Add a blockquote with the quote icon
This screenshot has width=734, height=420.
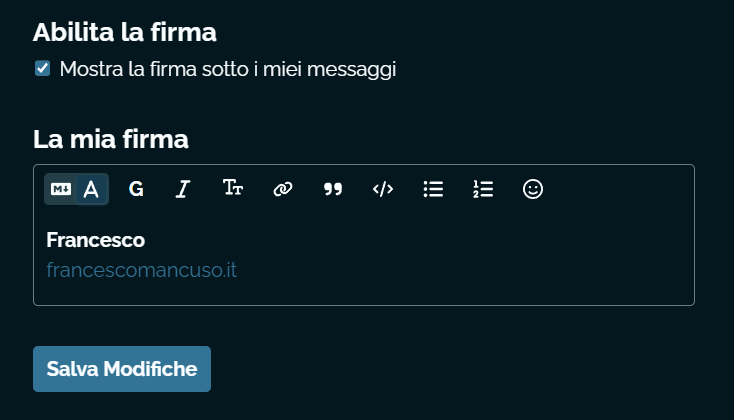tap(333, 189)
